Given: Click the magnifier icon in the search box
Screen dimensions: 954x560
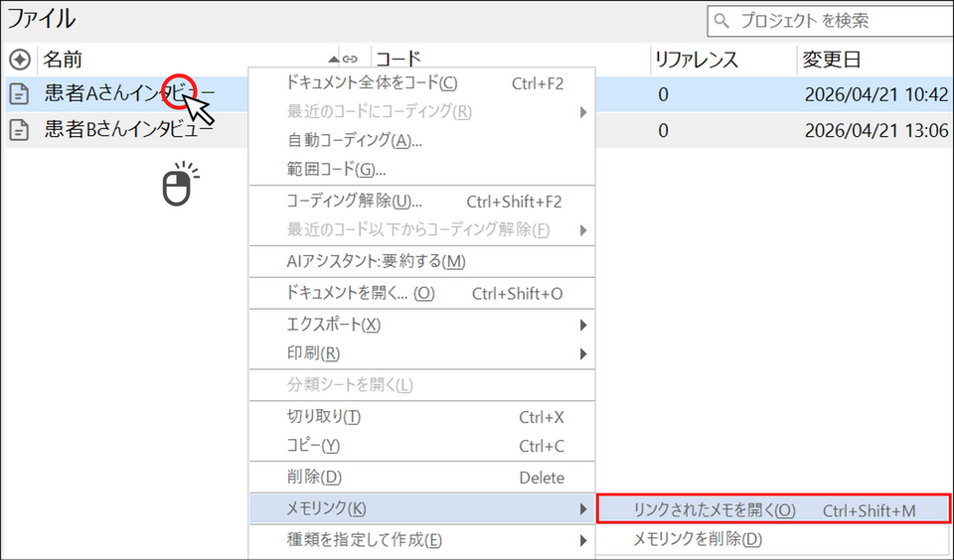Looking at the screenshot, I should [x=721, y=20].
